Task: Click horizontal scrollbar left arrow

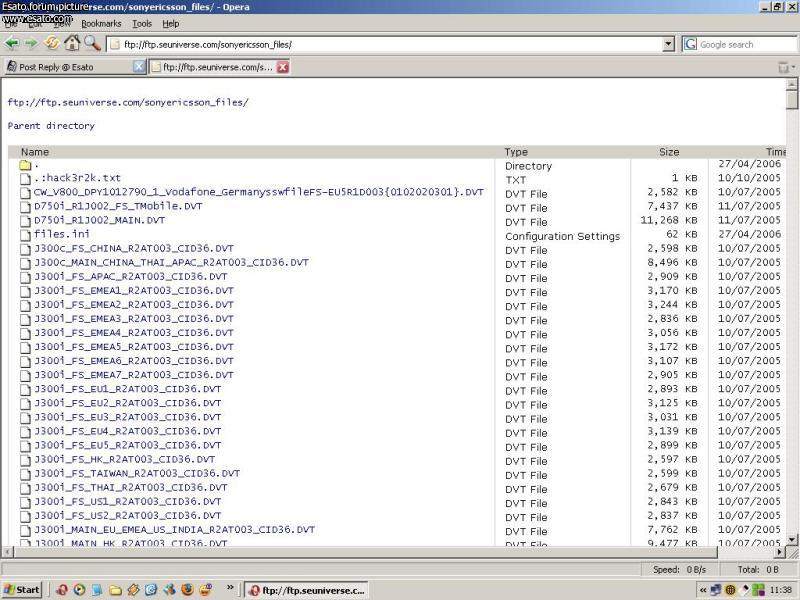Action: pyautogui.click(x=7, y=552)
